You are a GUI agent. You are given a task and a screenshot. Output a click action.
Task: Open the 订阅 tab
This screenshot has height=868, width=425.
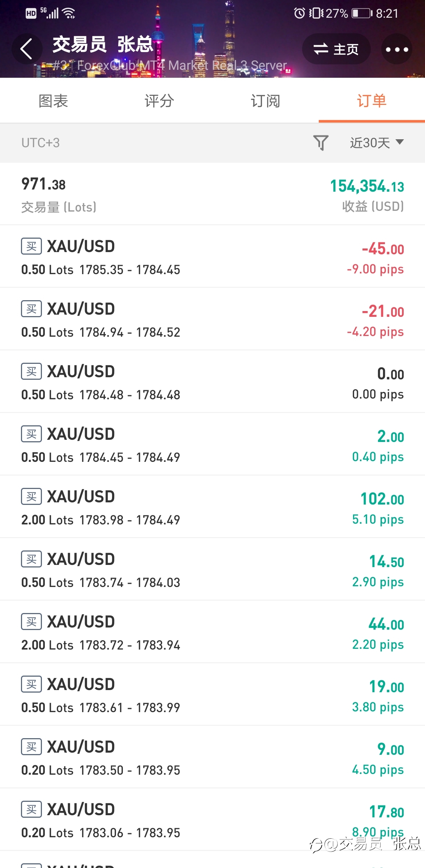coord(266,101)
